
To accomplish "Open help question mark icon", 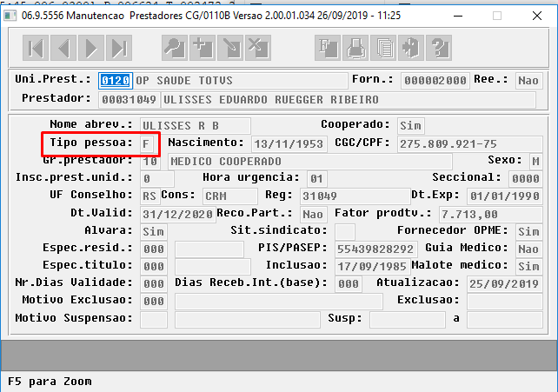I will pos(438,48).
